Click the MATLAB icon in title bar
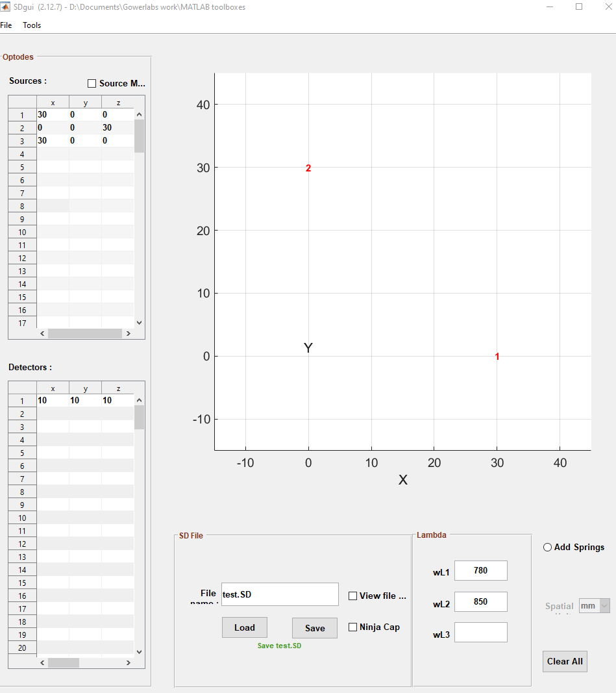Viewport: 616px width, 693px height. pos(5,6)
